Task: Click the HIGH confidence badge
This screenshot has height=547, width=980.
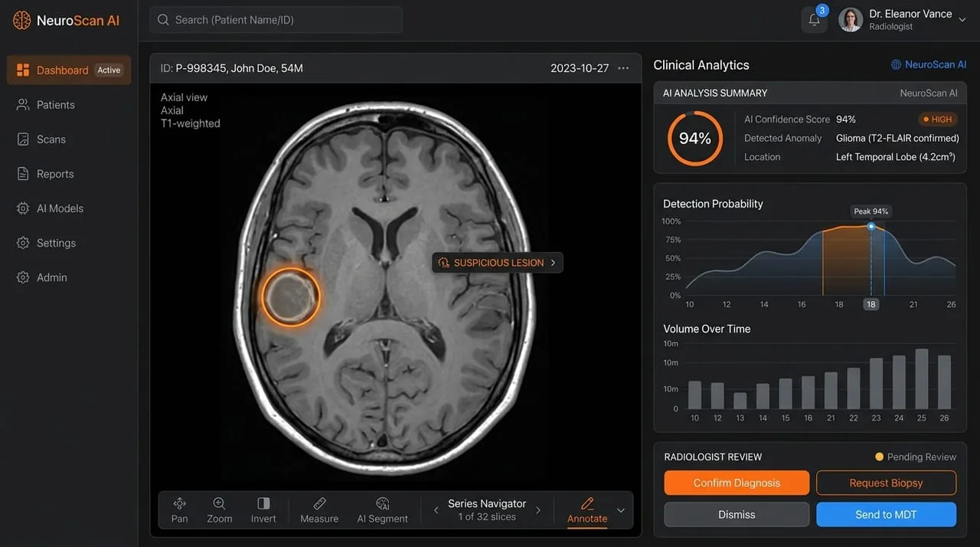Action: [938, 120]
